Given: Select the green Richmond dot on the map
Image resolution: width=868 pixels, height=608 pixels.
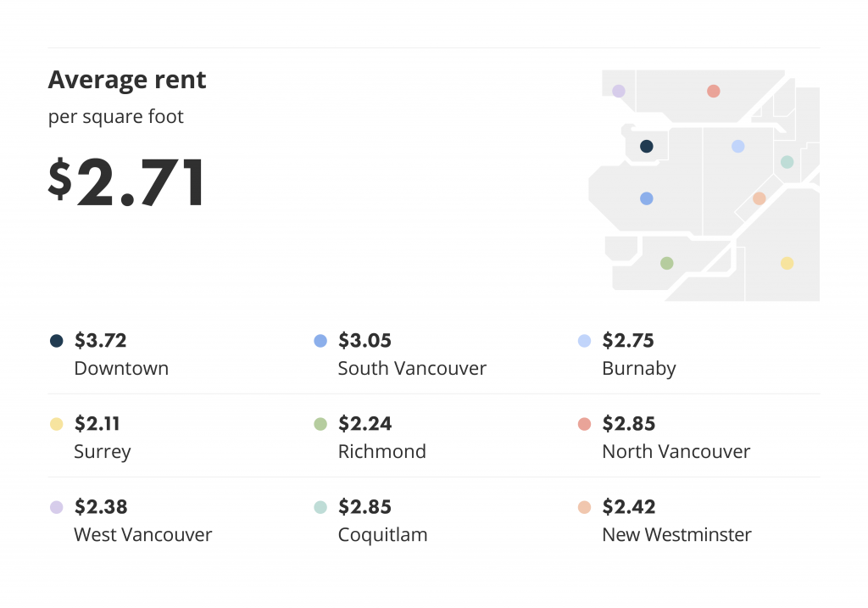Looking at the screenshot, I should 667,263.
